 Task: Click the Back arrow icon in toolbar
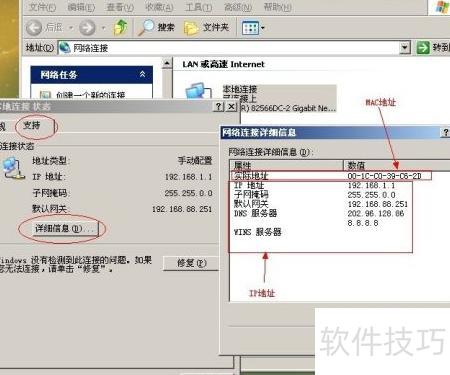click(34, 28)
